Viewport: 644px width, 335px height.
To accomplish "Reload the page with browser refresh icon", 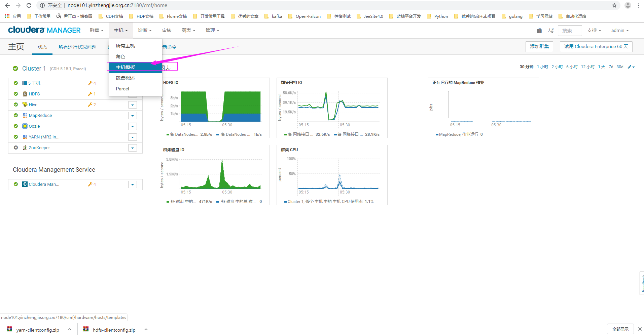I will [x=29, y=5].
